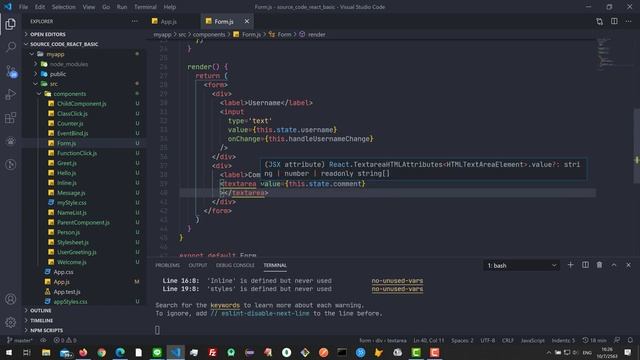Open Counter.js in explorer
Image resolution: width=640 pixels, height=360 pixels.
click(x=70, y=123)
